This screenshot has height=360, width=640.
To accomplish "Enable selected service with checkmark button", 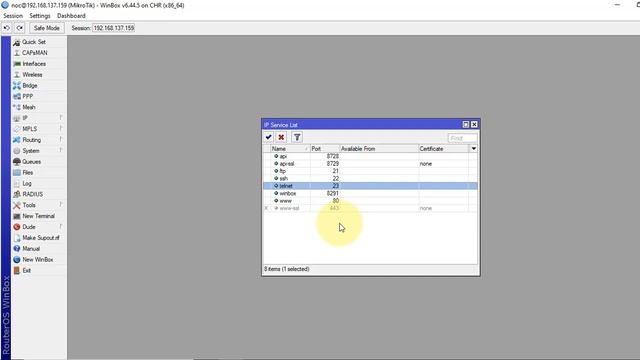I will point(268,138).
